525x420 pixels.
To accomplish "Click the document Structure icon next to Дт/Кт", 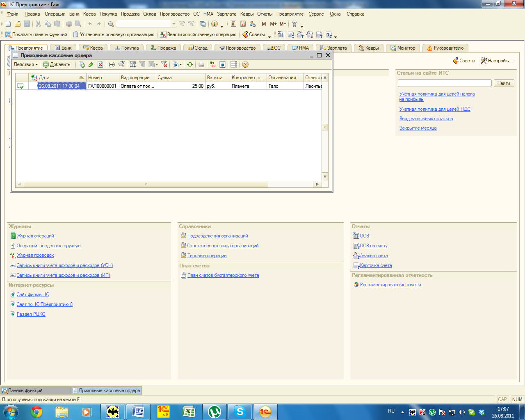I will click(x=222, y=64).
